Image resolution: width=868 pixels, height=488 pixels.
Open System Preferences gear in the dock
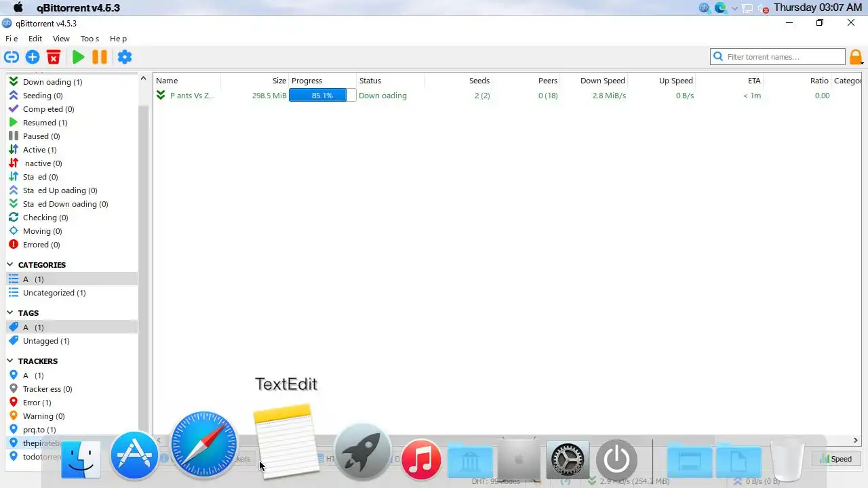pyautogui.click(x=568, y=461)
